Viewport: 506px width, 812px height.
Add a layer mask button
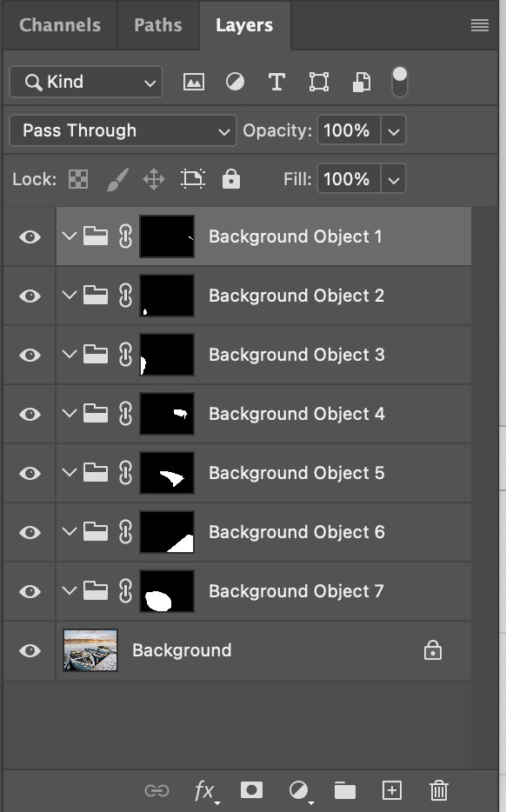click(x=252, y=790)
